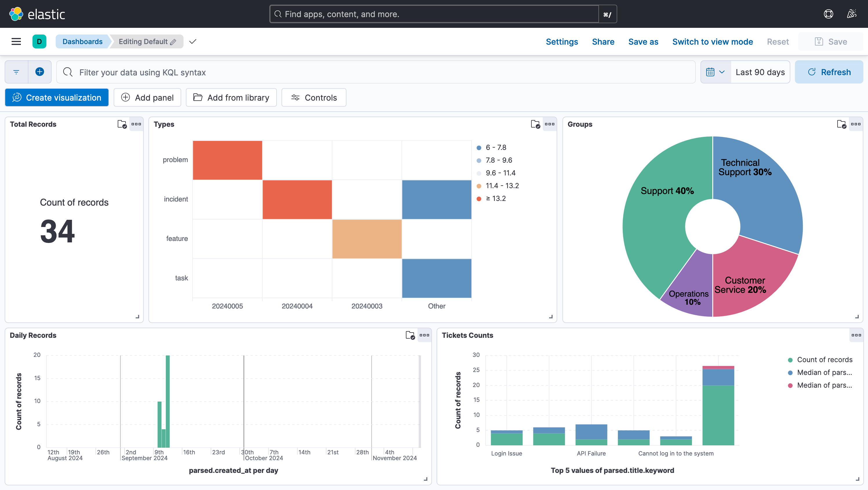Click the checkmark status icon beside breadcrumb
Screen dimensions: 868x490
click(193, 41)
